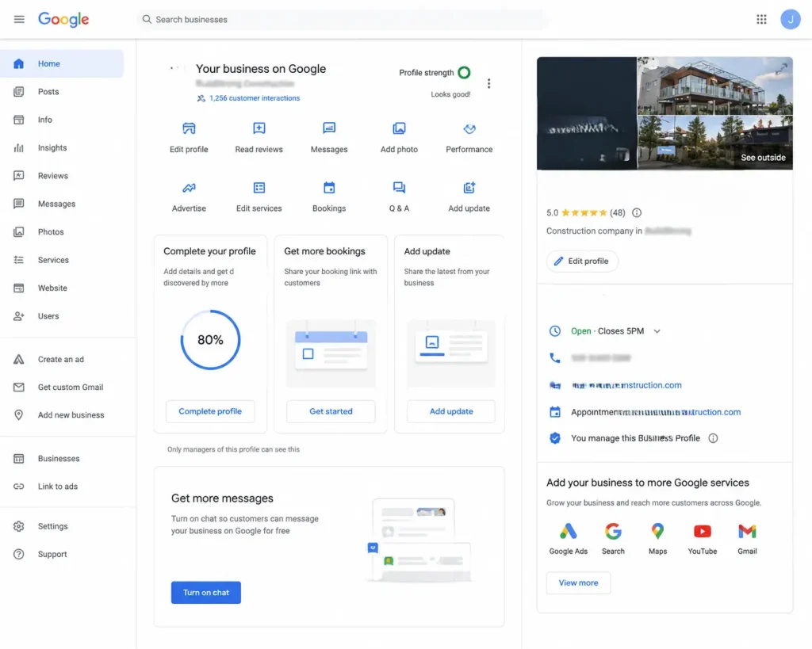Click the rating info icon next to (48)
This screenshot has height=649, width=812.
tap(637, 212)
